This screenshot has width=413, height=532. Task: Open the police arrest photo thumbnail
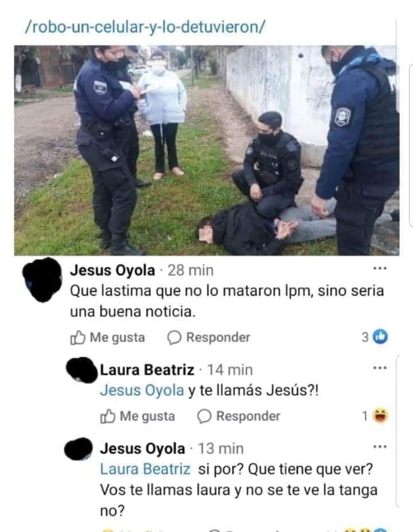tap(206, 150)
